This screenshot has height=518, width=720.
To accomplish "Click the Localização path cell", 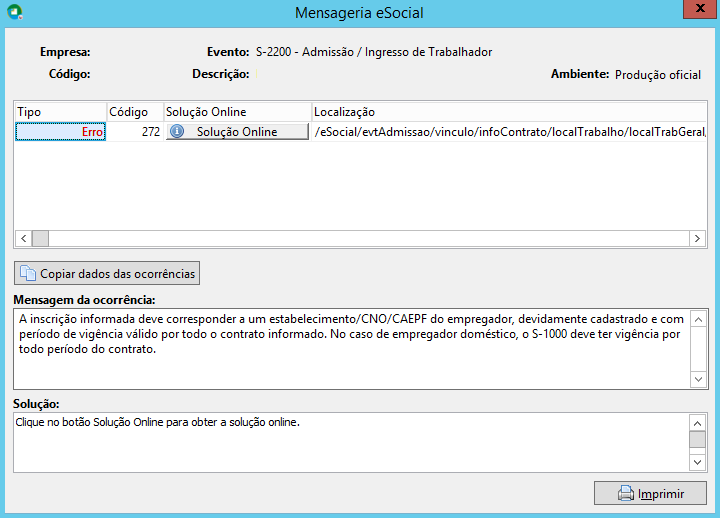I will 509,132.
